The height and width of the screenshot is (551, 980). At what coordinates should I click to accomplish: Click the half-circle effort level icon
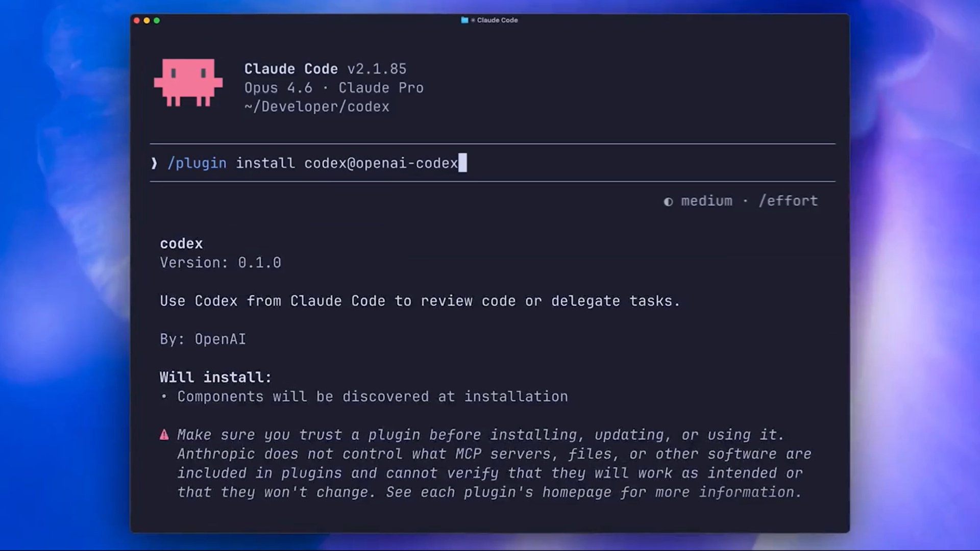coord(668,202)
